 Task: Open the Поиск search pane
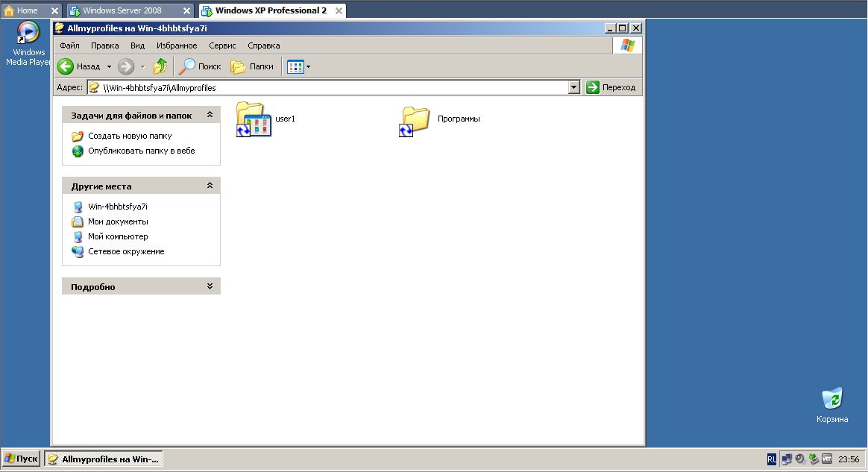199,66
